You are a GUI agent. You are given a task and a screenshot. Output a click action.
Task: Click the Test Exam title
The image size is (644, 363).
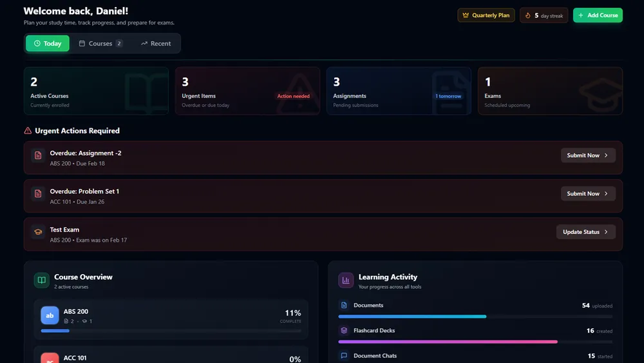(x=64, y=230)
